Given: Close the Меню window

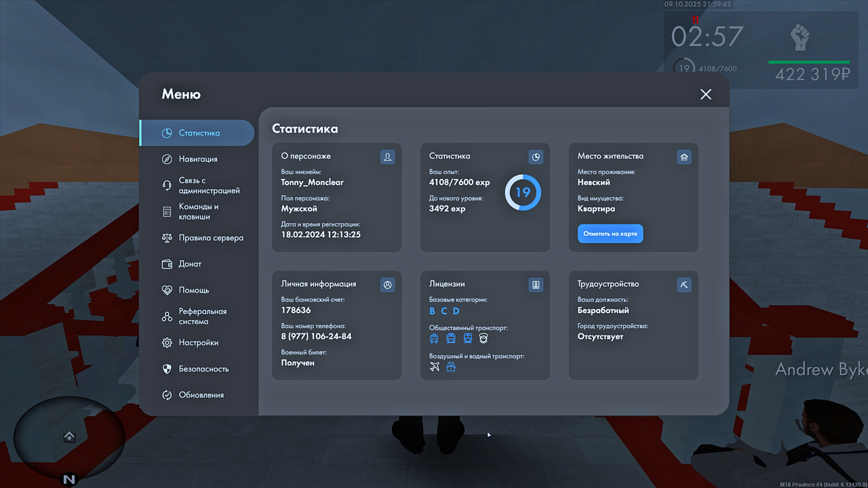Looking at the screenshot, I should 706,94.
